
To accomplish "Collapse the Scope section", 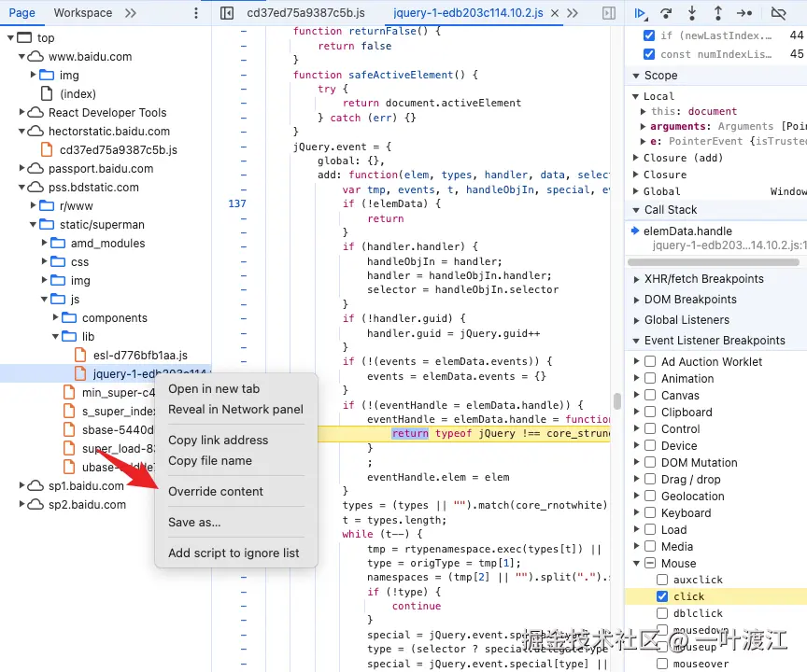I will (x=636, y=76).
